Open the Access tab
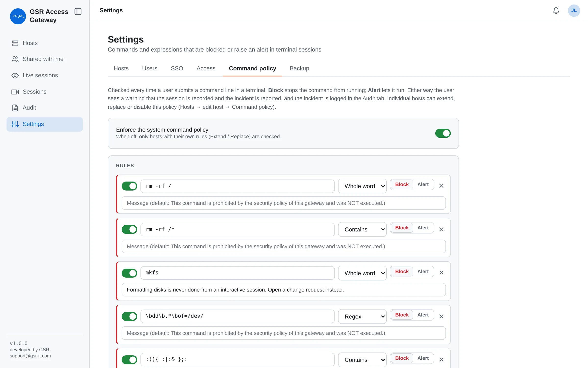588x368 pixels. tap(206, 68)
